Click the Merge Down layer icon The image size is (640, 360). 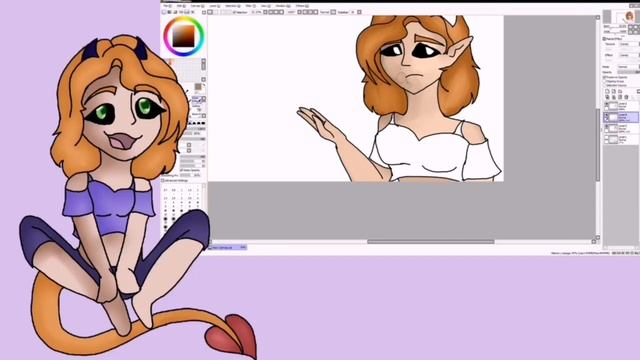[x=613, y=97]
